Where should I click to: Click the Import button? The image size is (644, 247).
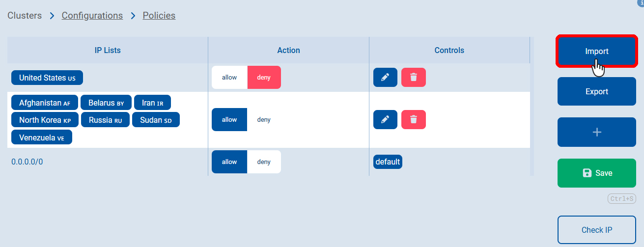(x=596, y=51)
